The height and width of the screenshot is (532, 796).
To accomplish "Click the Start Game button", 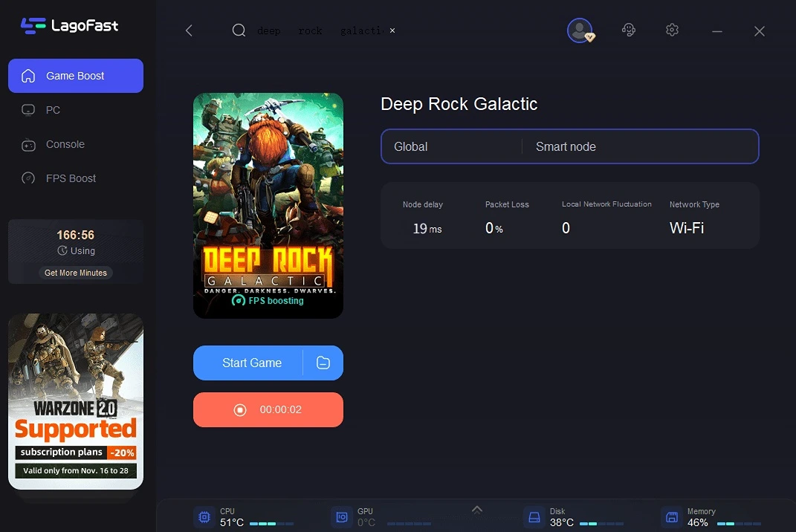I will (248, 363).
